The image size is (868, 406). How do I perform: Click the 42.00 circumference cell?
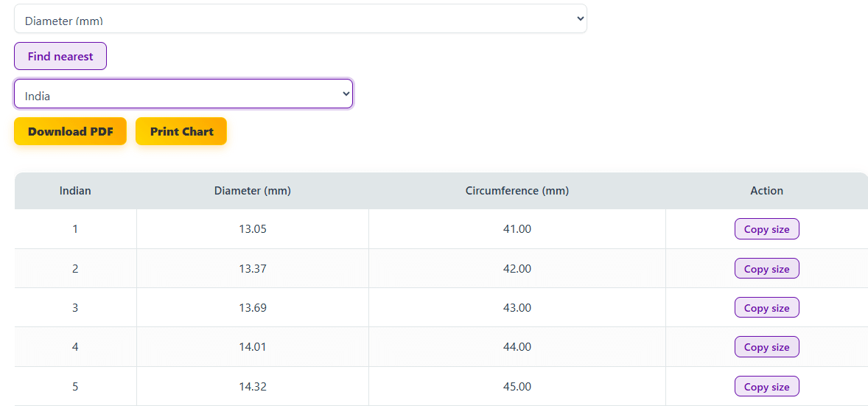517,269
